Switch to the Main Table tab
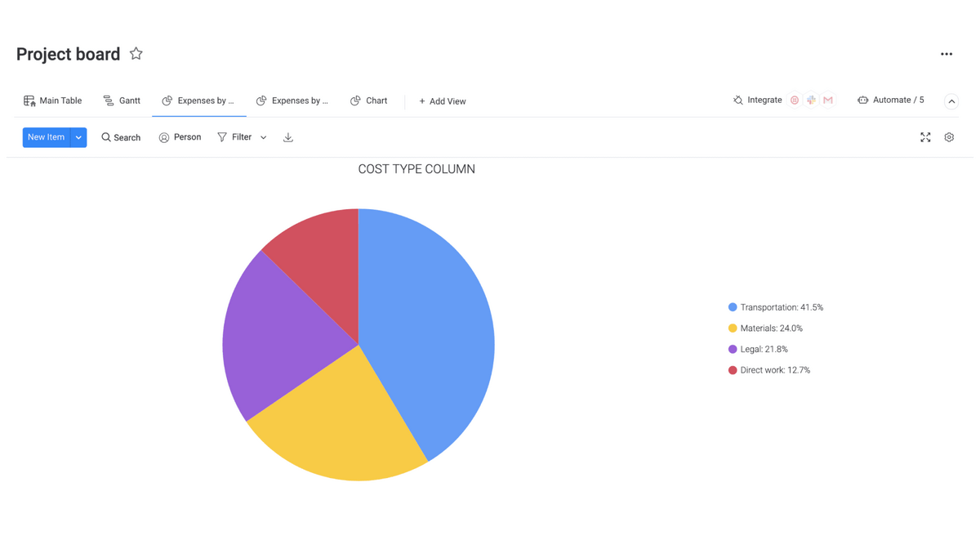This screenshot has height=536, width=980. point(53,100)
